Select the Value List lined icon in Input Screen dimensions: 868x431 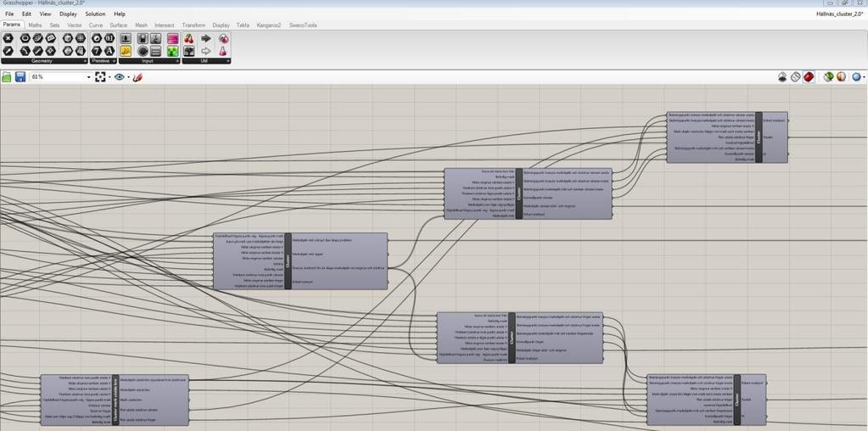[156, 52]
